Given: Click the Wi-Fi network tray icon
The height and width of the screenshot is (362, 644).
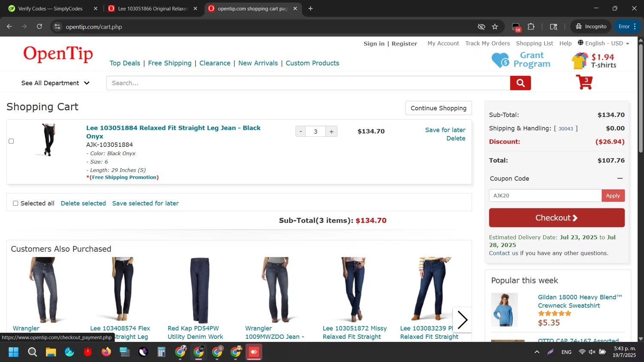Looking at the screenshot, I should 582,352.
